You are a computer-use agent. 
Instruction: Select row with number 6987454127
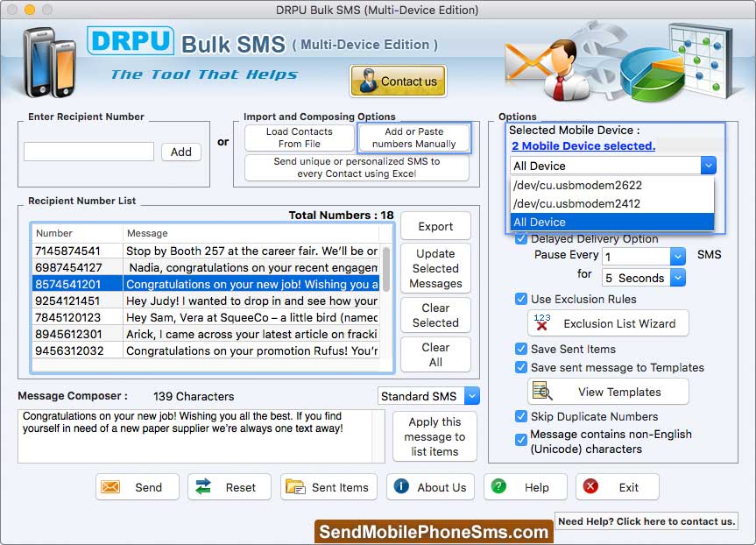pos(206,267)
